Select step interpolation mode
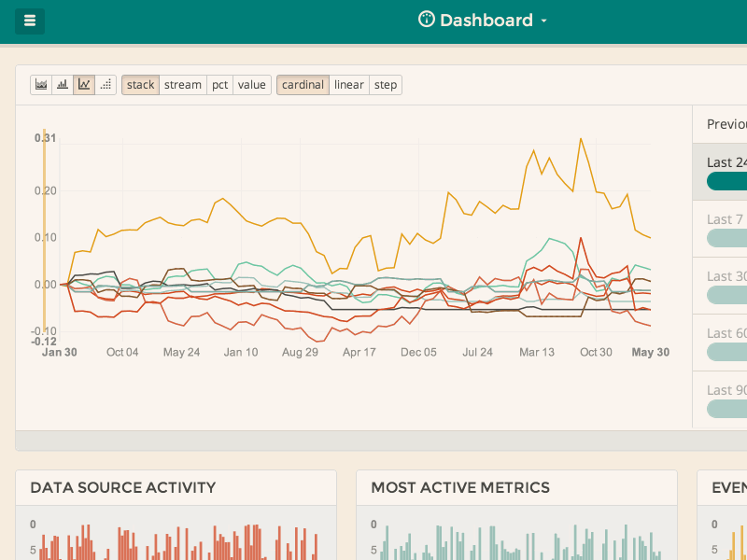The height and width of the screenshot is (560, 747). [x=387, y=84]
